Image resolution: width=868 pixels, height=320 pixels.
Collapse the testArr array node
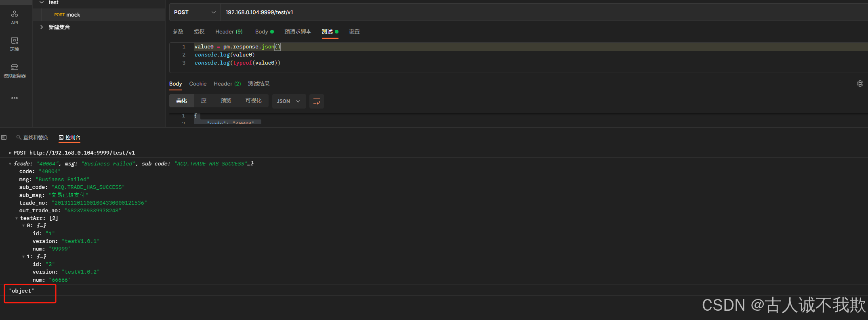17,218
